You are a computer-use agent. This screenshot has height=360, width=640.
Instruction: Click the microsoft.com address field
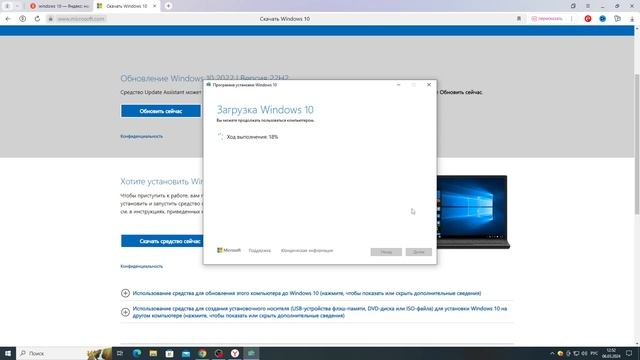[81, 19]
